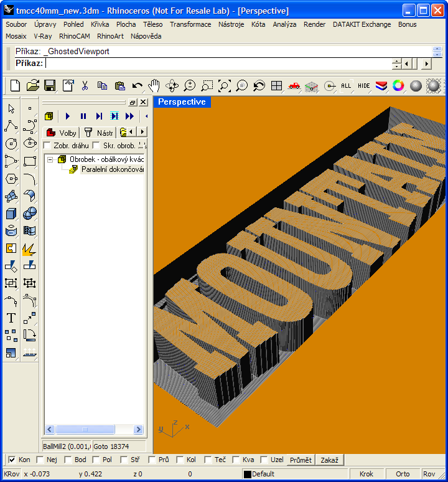Image resolution: width=448 pixels, height=482 pixels.
Task: Click the Zoom selected icon
Action: coord(241,86)
